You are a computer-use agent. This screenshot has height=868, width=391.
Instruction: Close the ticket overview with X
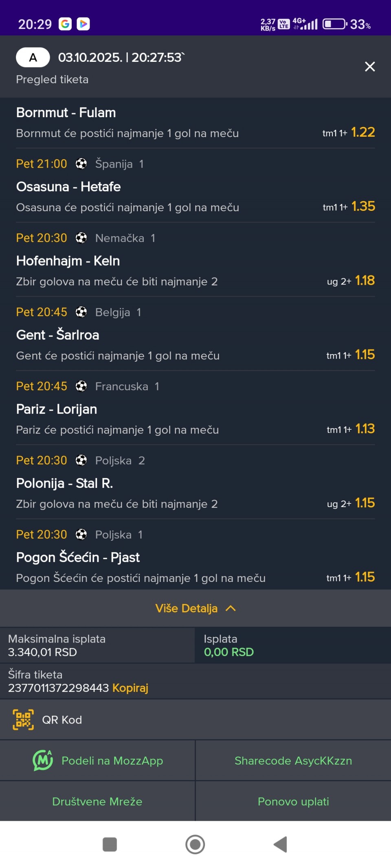[x=370, y=66]
